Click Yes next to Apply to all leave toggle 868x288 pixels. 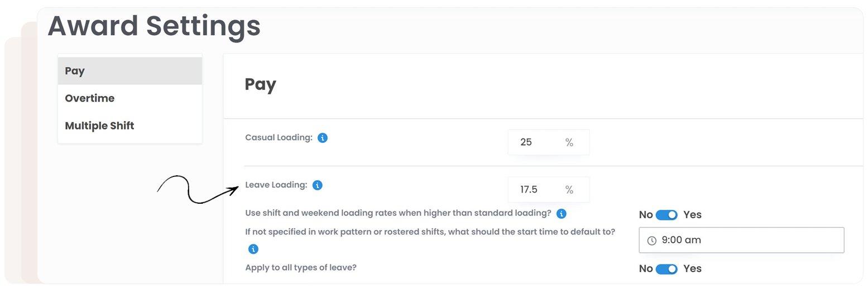pyautogui.click(x=692, y=268)
